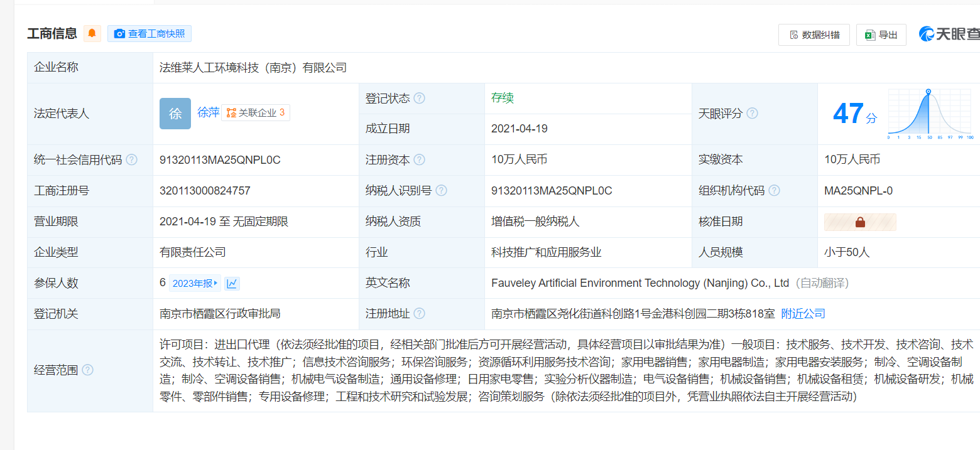The height and width of the screenshot is (450, 980).
Task: Click help icon next to 登记状态
Action: [419, 99]
